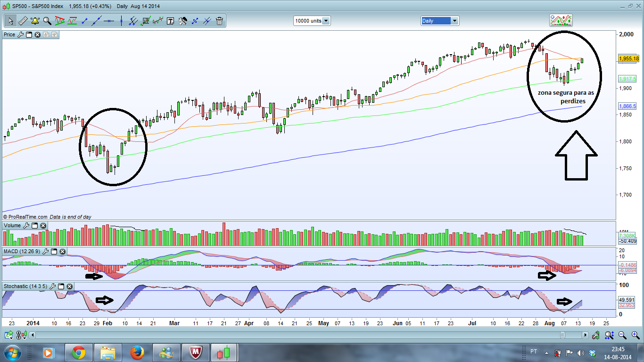644x362 pixels.
Task: Open Firefox from the taskbar
Action: click(x=137, y=352)
